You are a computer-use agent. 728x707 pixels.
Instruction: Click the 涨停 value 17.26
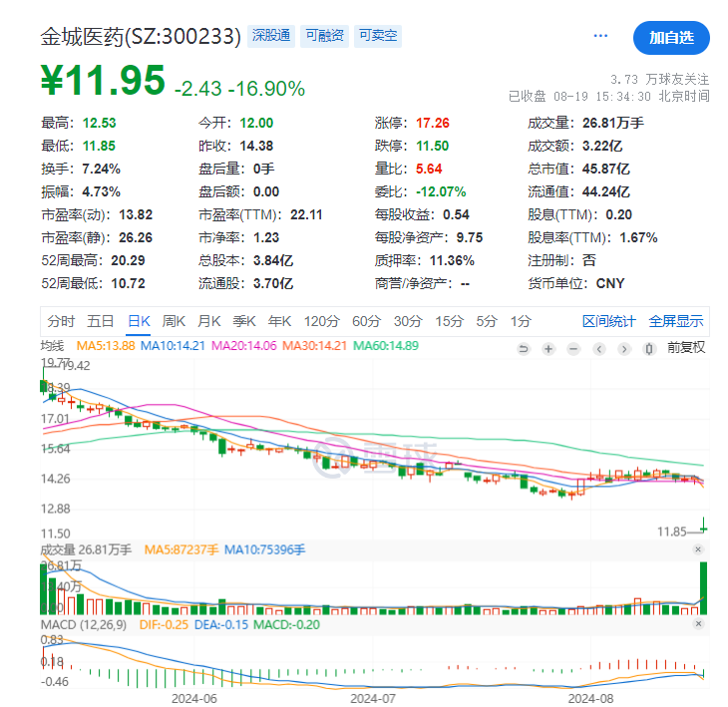click(433, 123)
